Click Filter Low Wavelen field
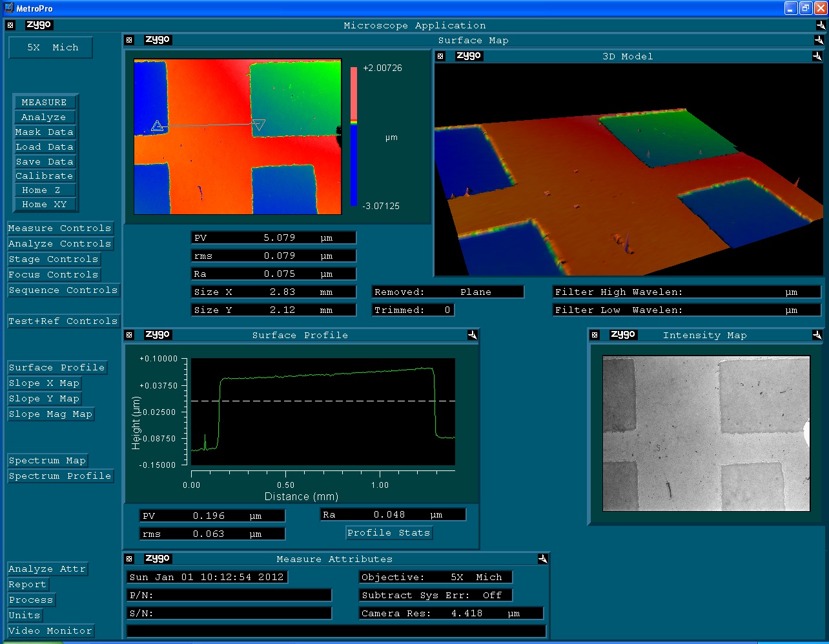 tap(686, 310)
